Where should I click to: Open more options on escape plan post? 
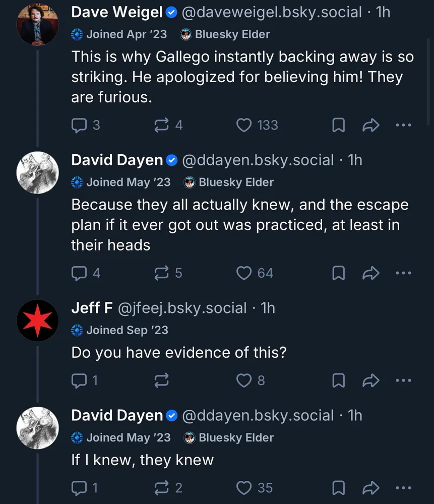(x=403, y=274)
